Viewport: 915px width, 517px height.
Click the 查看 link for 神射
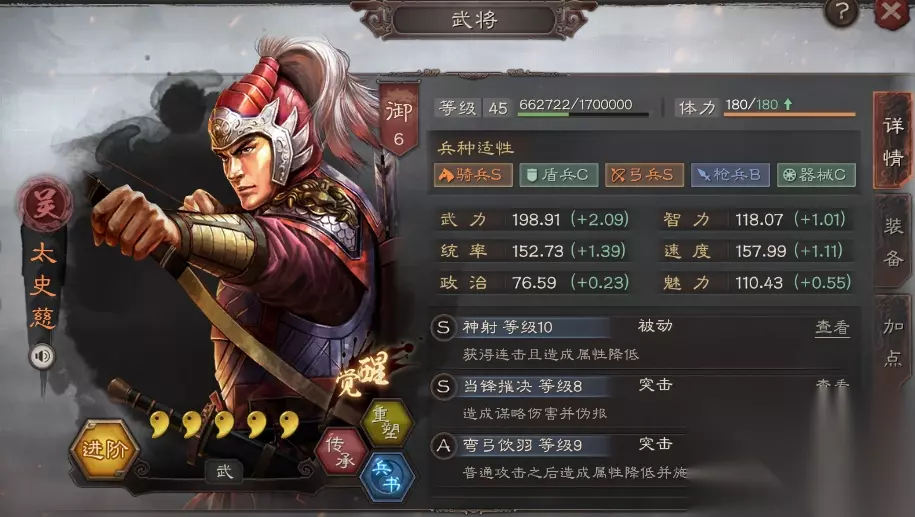[832, 327]
